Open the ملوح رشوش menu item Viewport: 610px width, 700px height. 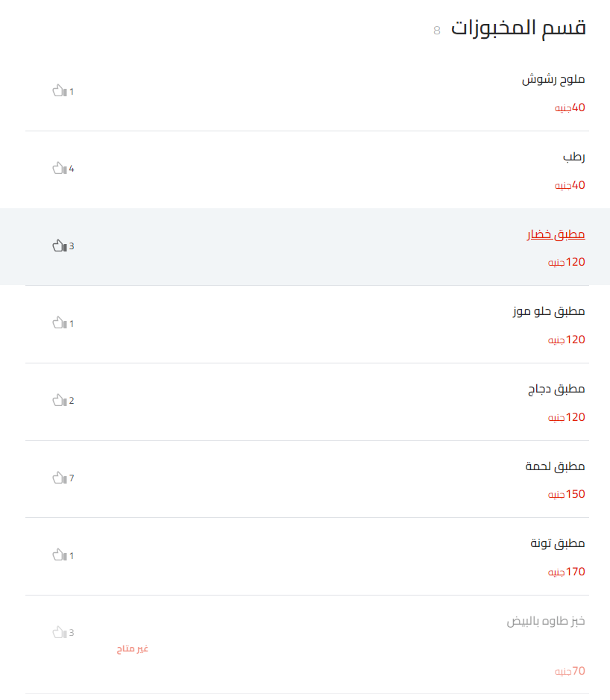pos(553,79)
